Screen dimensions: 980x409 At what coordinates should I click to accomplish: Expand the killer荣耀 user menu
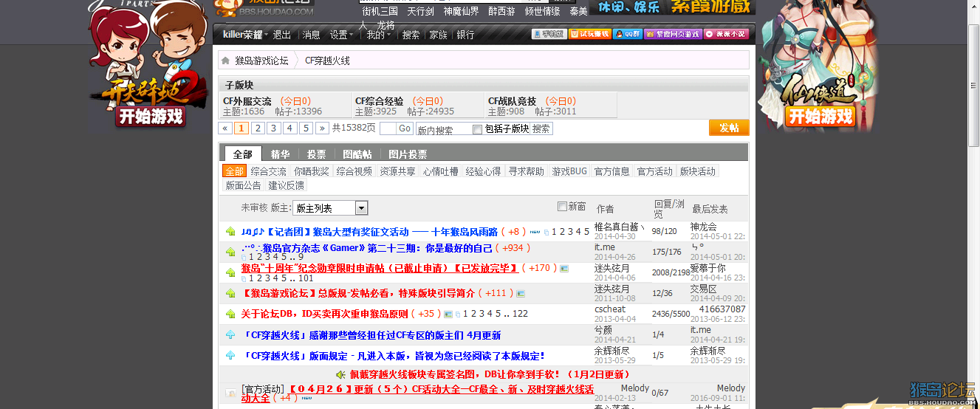click(x=244, y=35)
